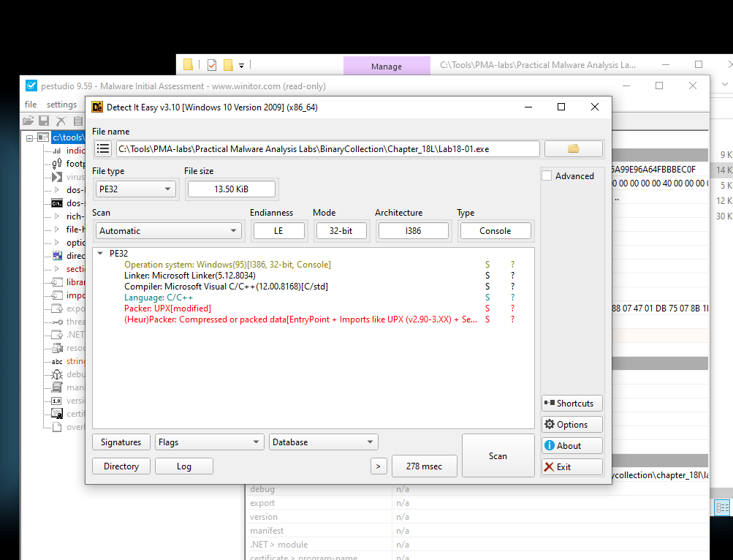
Task: Select strings abc icon in pestudio tree
Action: pyautogui.click(x=57, y=362)
